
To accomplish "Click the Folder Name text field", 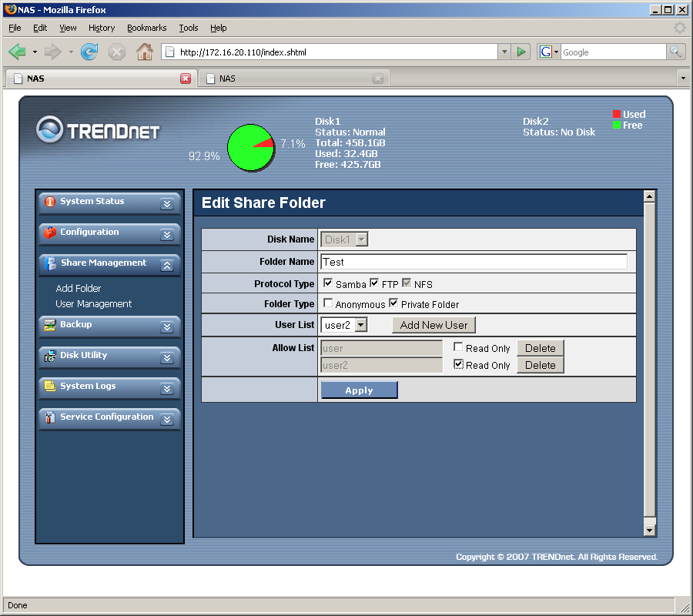I will coord(474,262).
